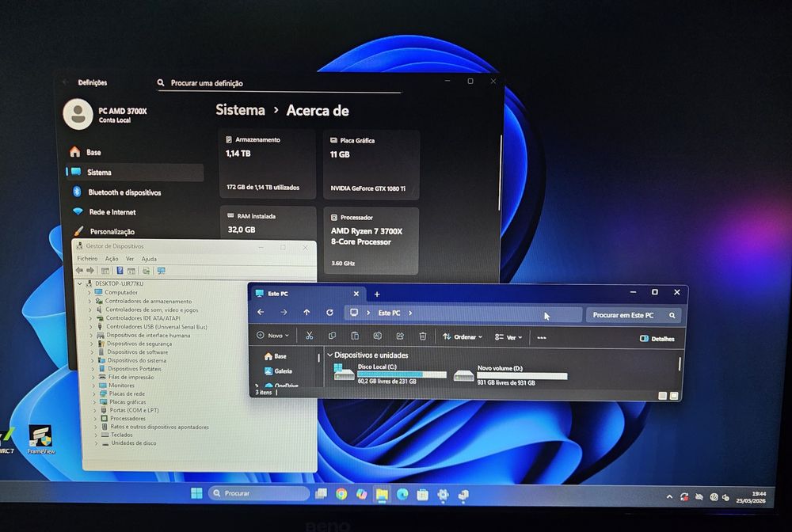This screenshot has height=532, width=792.
Task: Select Disco Local (C:) drive
Action: point(390,374)
